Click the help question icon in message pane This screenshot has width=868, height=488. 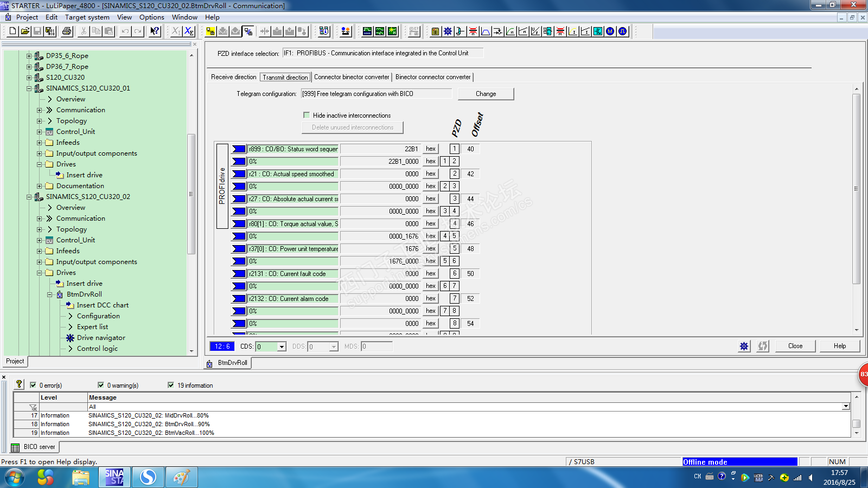pos(19,384)
